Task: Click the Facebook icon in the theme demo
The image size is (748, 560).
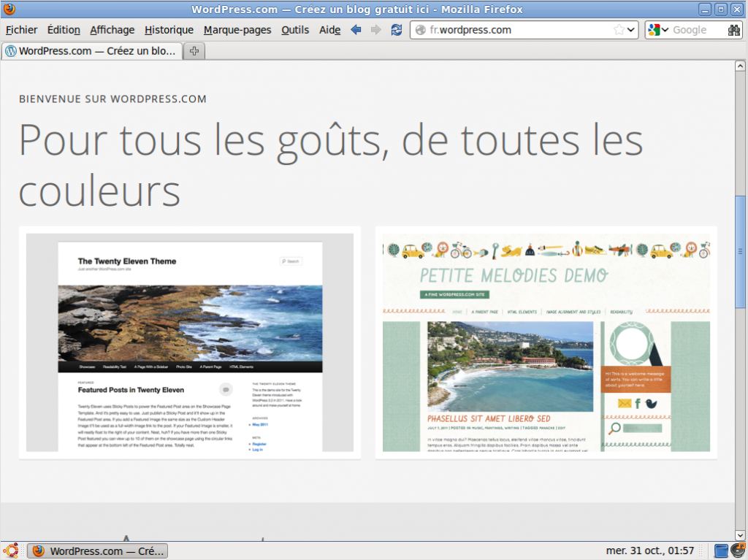Action: [x=638, y=404]
